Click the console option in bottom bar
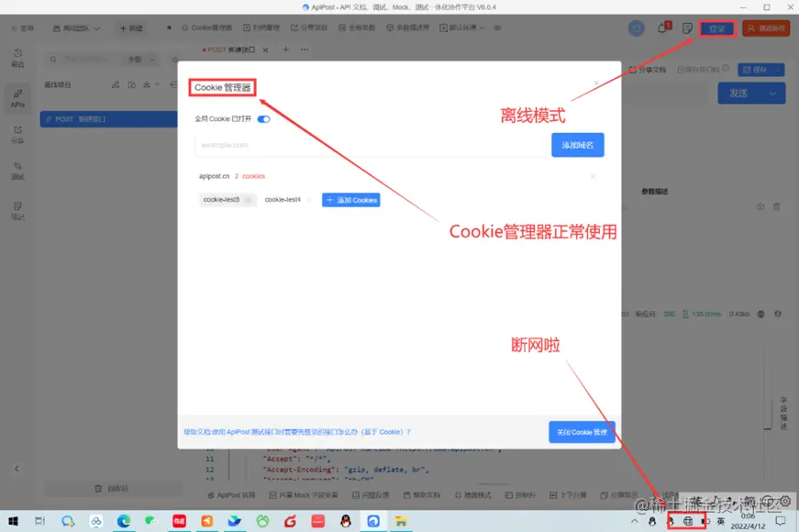The width and height of the screenshot is (799, 532). click(520, 494)
